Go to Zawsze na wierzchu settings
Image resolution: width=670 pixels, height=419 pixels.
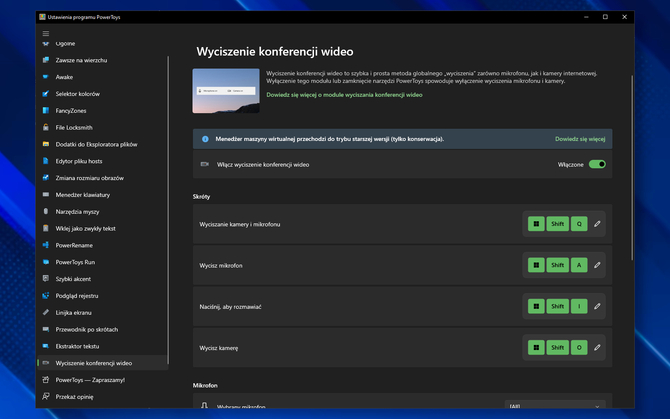click(x=103, y=60)
